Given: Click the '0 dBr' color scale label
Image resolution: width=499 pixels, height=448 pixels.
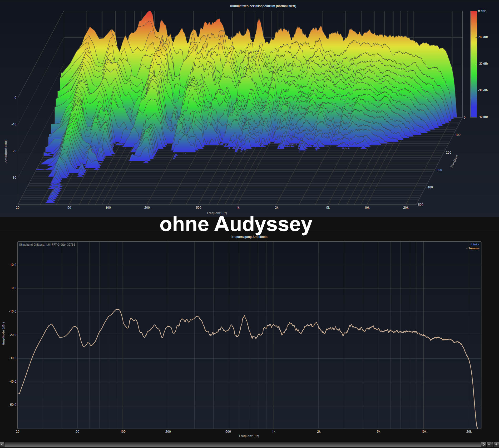Looking at the screenshot, I should click(x=482, y=11).
